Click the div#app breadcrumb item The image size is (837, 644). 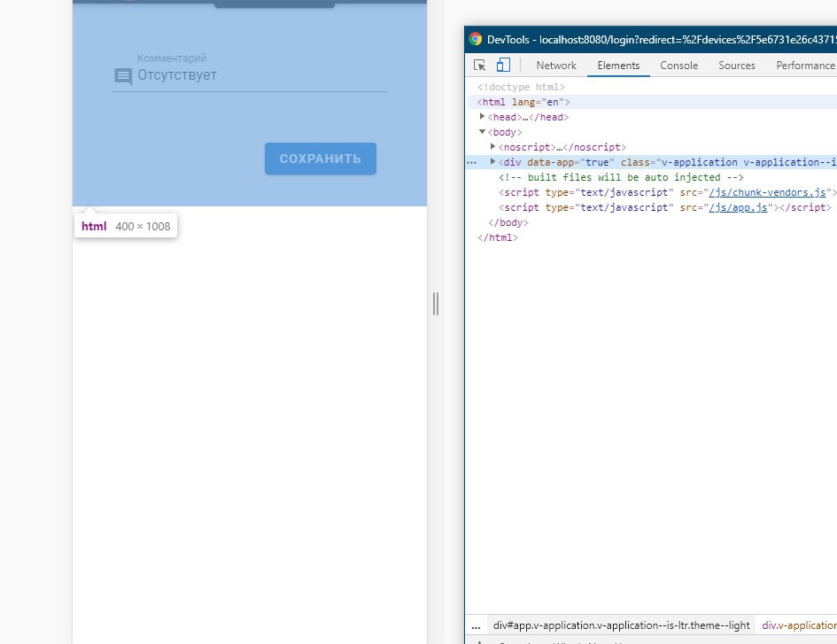point(622,625)
